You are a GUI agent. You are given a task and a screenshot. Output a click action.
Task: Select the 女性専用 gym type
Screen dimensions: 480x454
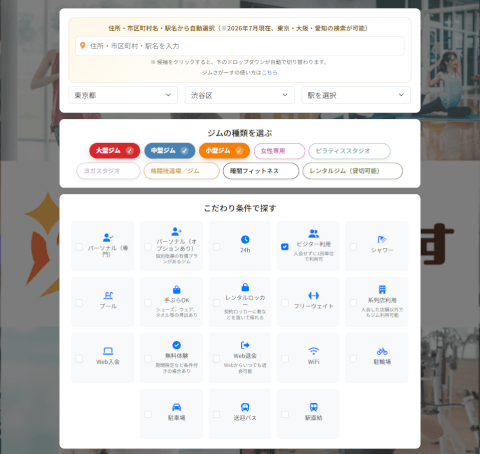coord(279,151)
